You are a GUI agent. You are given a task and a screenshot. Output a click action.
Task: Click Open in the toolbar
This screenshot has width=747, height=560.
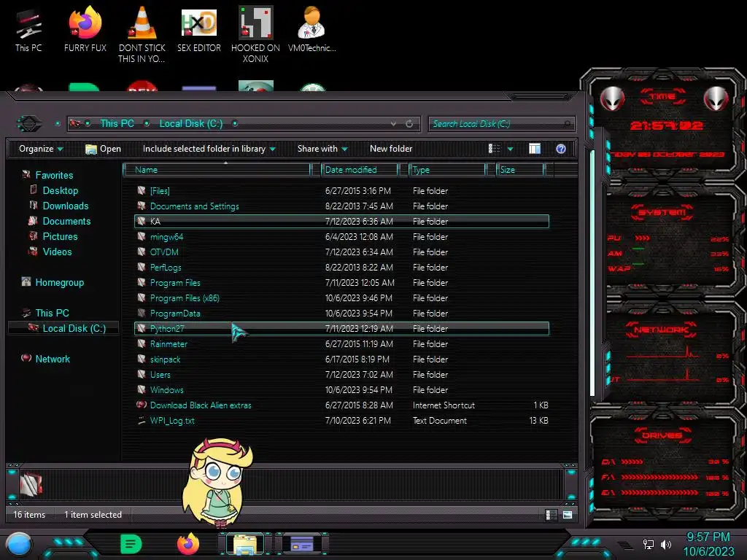coord(103,149)
